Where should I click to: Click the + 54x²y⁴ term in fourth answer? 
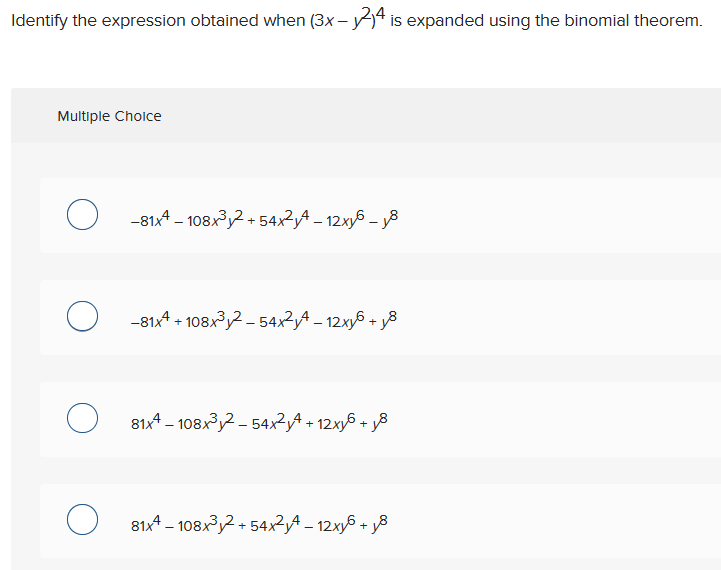pyautogui.click(x=271, y=524)
